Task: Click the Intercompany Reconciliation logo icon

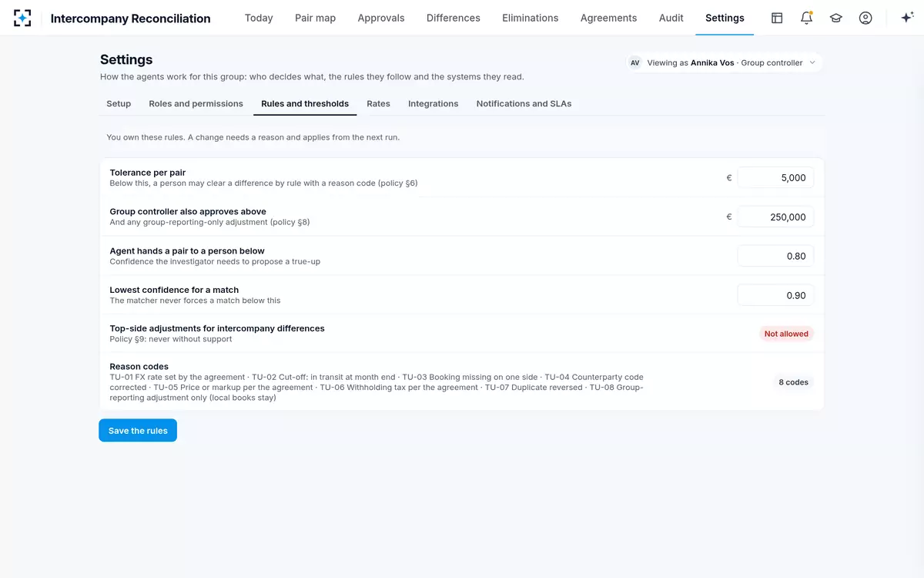Action: (x=23, y=18)
